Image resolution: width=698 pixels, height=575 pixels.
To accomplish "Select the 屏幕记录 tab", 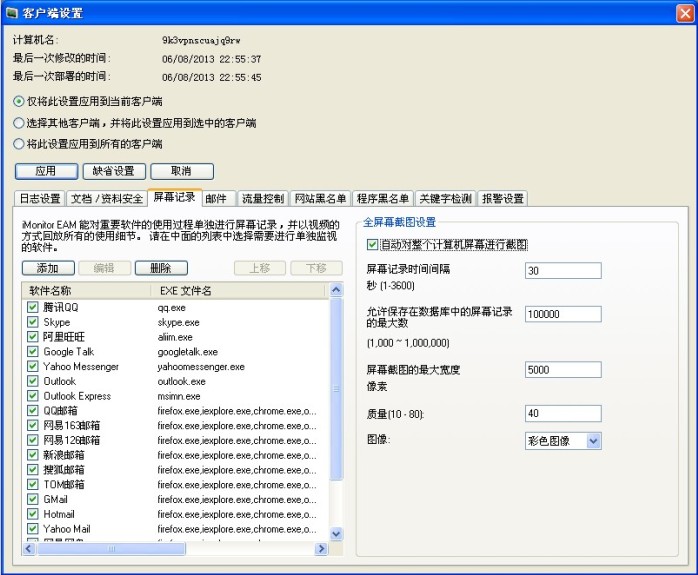I will 174,197.
